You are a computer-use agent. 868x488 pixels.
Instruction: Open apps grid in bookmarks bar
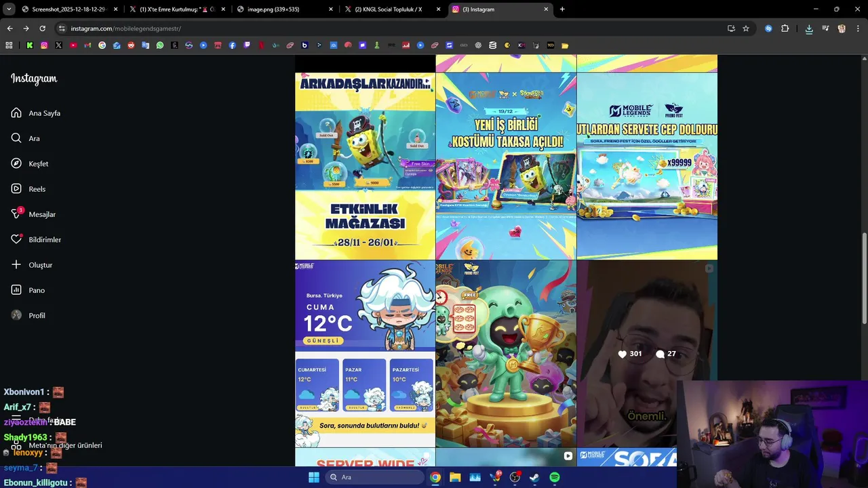coord(9,45)
